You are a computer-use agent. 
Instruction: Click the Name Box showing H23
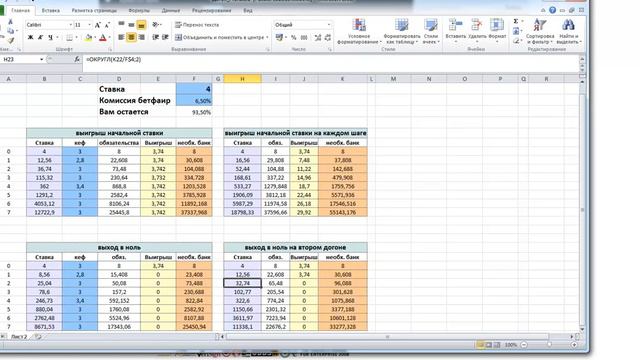point(20,60)
